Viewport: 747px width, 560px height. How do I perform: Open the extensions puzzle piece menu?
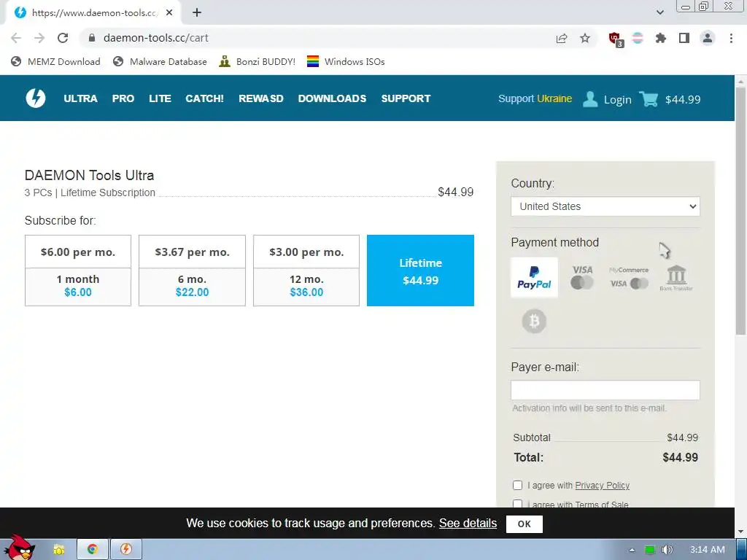(660, 38)
